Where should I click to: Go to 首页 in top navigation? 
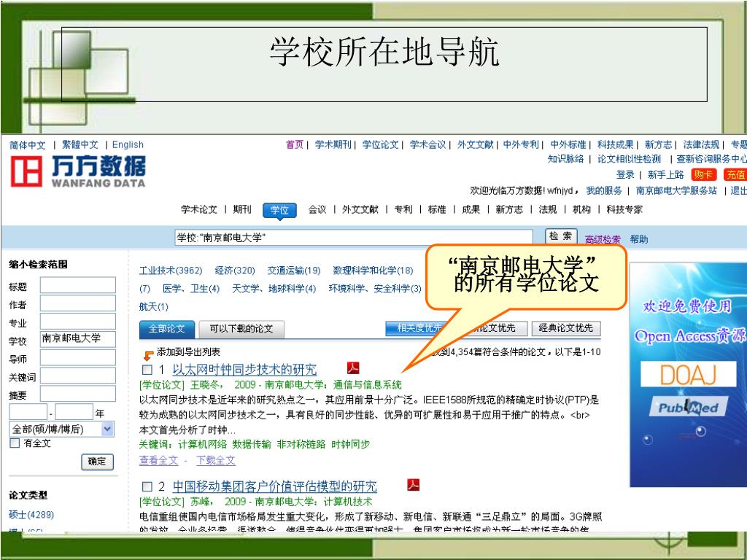tap(295, 144)
